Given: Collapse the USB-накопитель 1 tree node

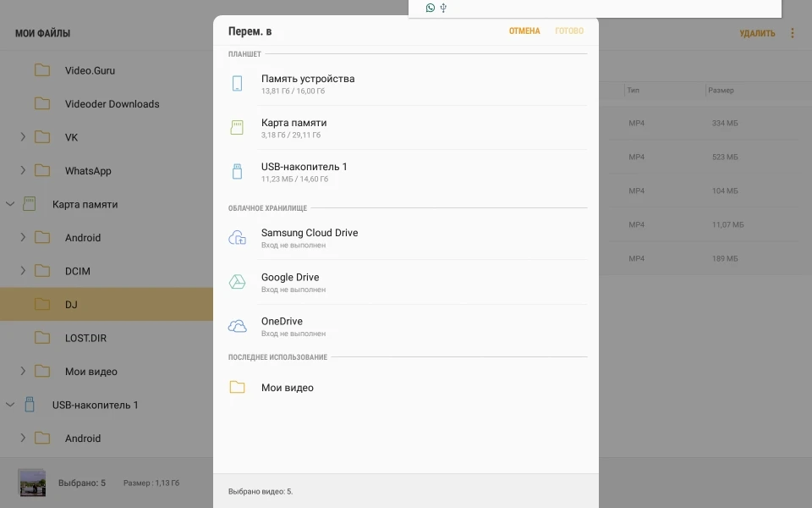Looking at the screenshot, I should [x=10, y=405].
